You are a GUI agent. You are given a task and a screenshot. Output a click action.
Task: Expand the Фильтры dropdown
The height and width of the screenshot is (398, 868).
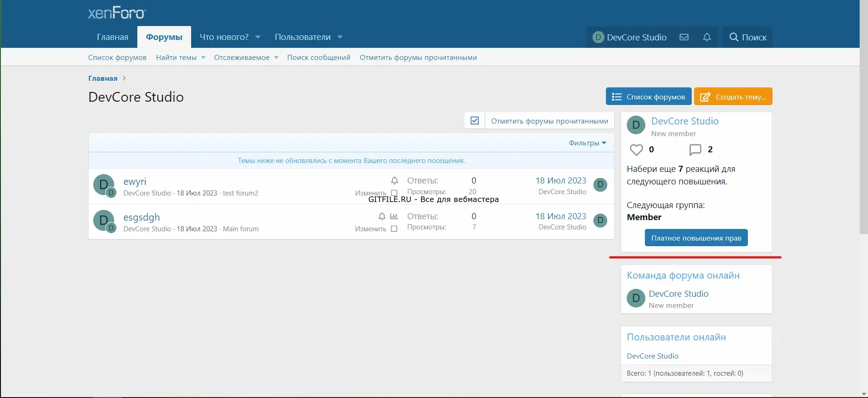tap(587, 143)
